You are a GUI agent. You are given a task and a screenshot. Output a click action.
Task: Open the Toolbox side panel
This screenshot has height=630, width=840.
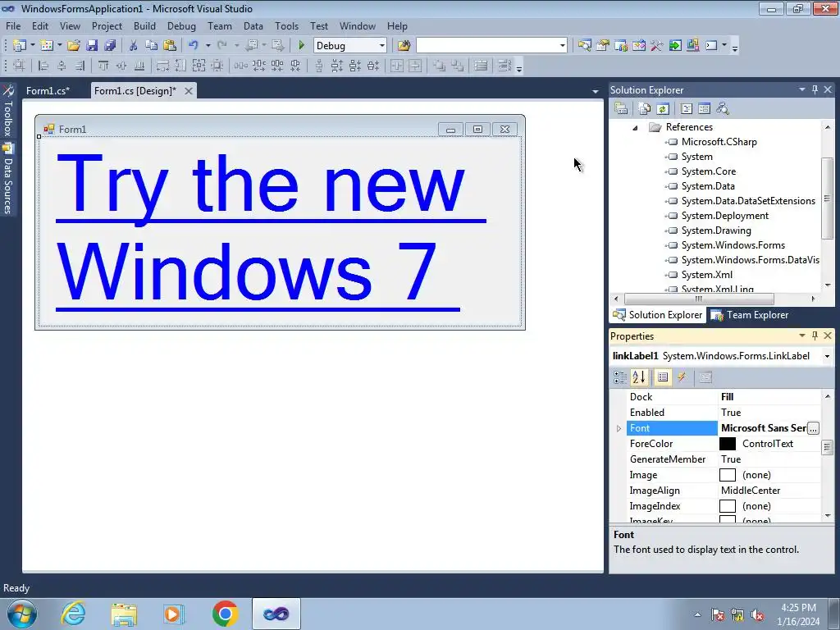(x=7, y=112)
